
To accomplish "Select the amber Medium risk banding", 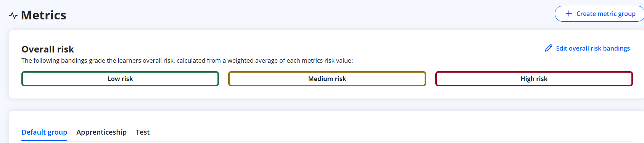I will [x=327, y=79].
